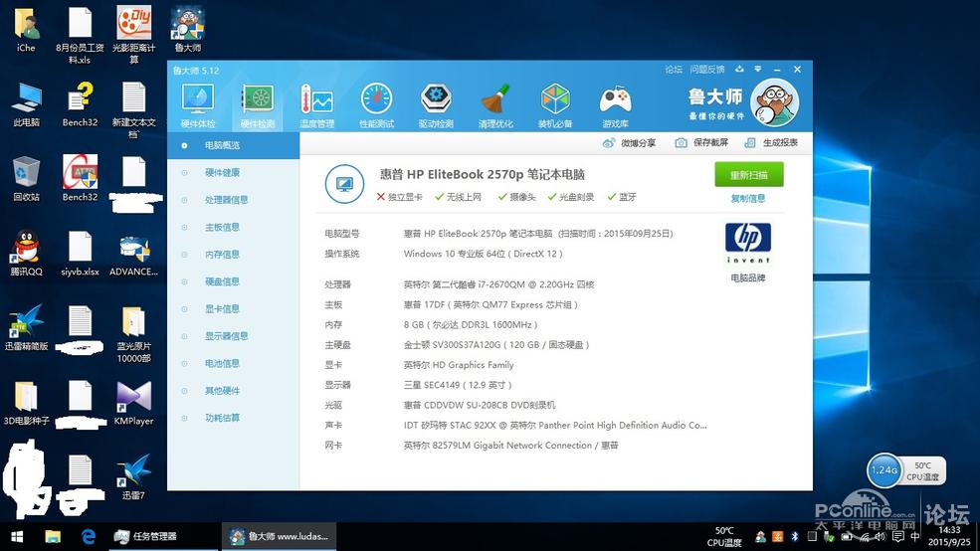Viewport: 980px width, 551px height.
Task: Open the volume tray icon
Action: pos(881,537)
